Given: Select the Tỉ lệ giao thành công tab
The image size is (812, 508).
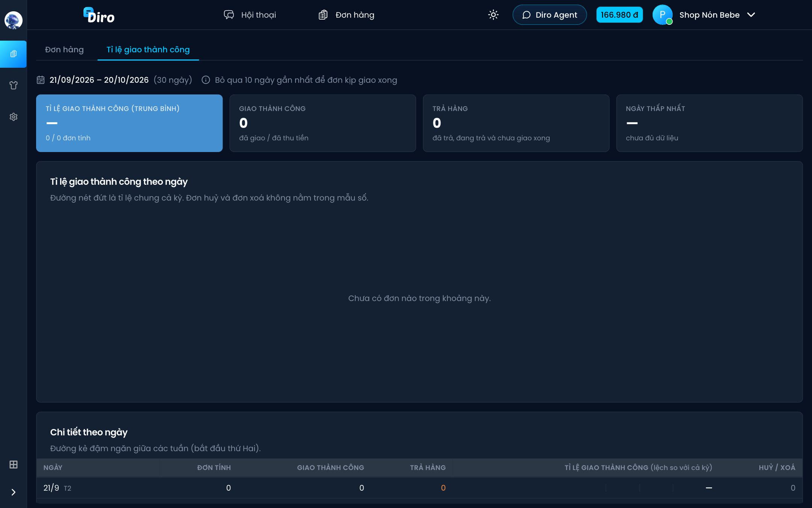Looking at the screenshot, I should coord(148,49).
